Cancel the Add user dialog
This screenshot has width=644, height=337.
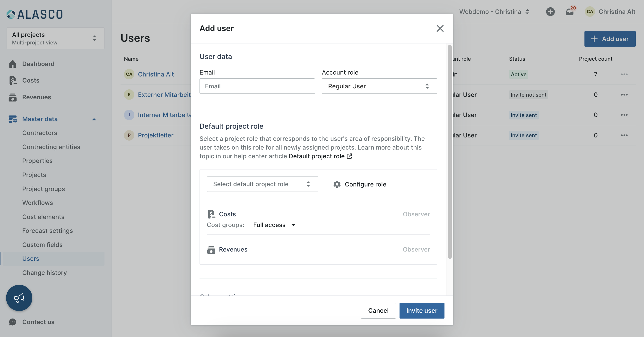(x=378, y=311)
